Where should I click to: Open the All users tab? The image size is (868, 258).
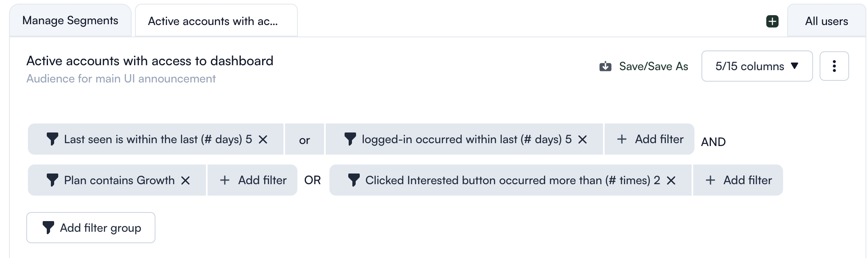click(x=826, y=21)
